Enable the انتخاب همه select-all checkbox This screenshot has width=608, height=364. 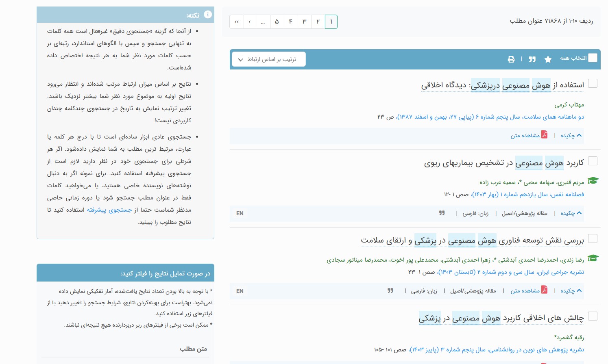593,58
